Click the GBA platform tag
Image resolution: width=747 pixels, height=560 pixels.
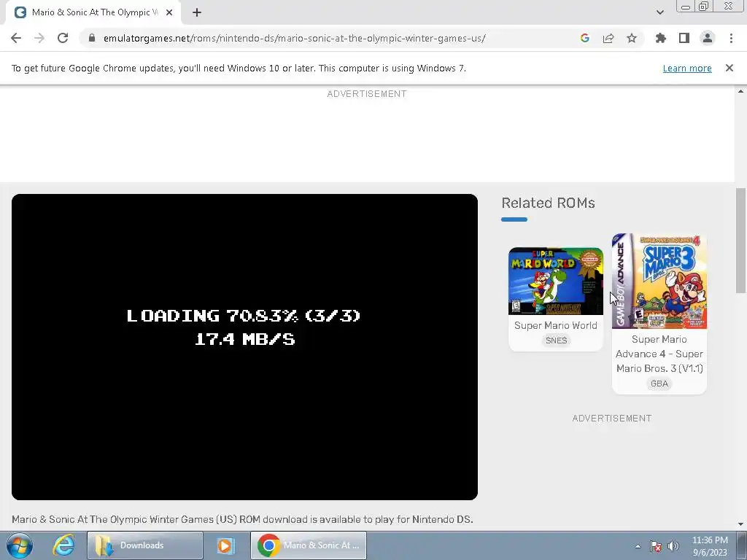point(659,384)
